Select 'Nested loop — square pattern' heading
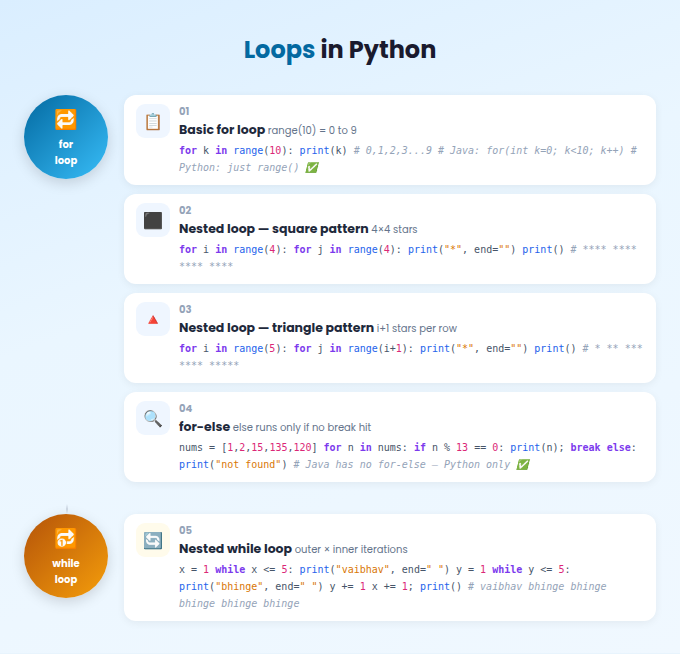Screen dimensions: 680x654 274,229
